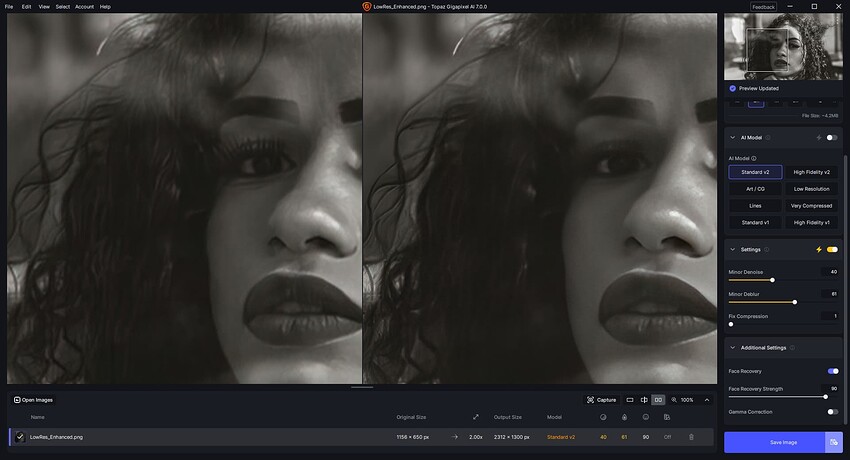
Task: Collapse the file list panel chevron
Action: [x=707, y=400]
